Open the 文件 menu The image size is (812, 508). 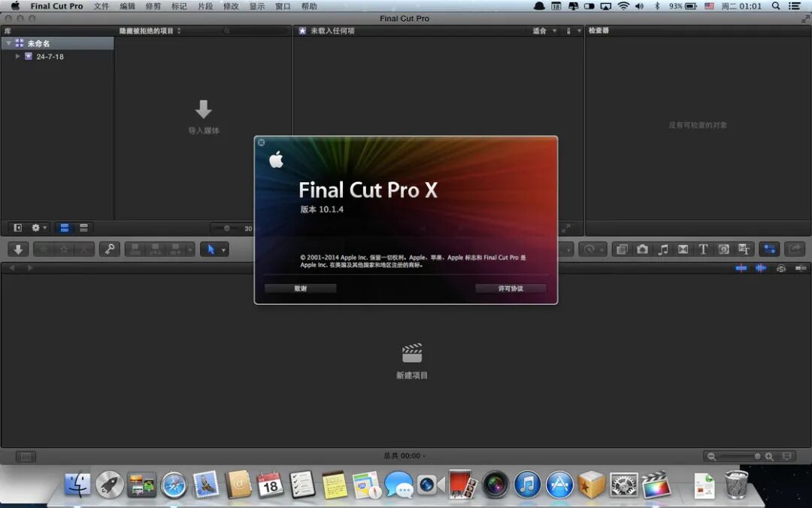tap(101, 6)
